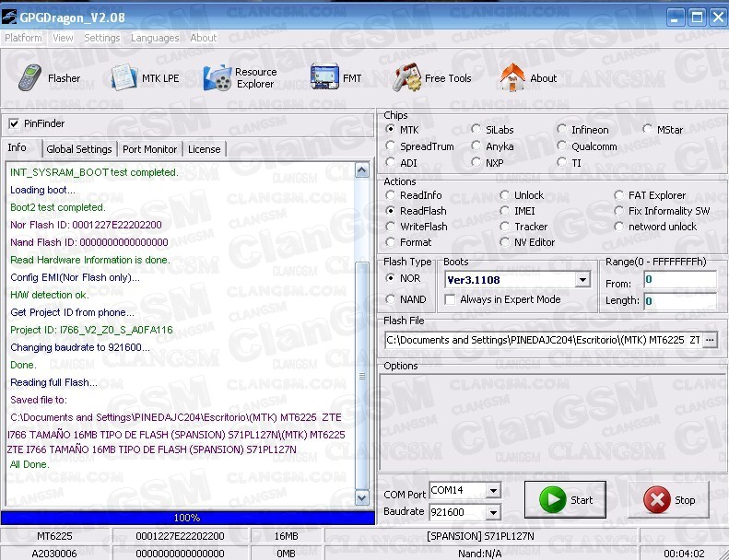729x560 pixels.
Task: Click MT6225 status bar cell
Action: [x=55, y=536]
